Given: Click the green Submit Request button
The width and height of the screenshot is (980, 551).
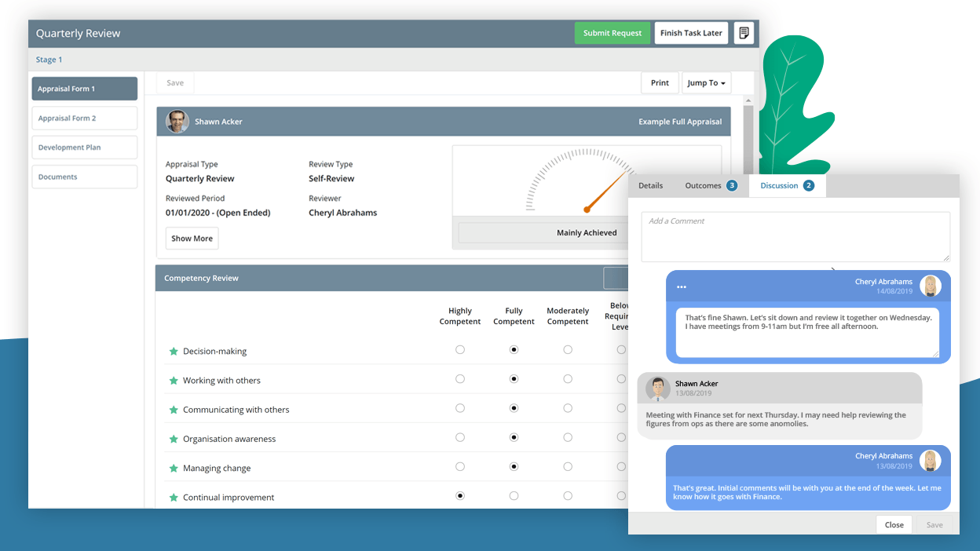Looking at the screenshot, I should pyautogui.click(x=612, y=33).
